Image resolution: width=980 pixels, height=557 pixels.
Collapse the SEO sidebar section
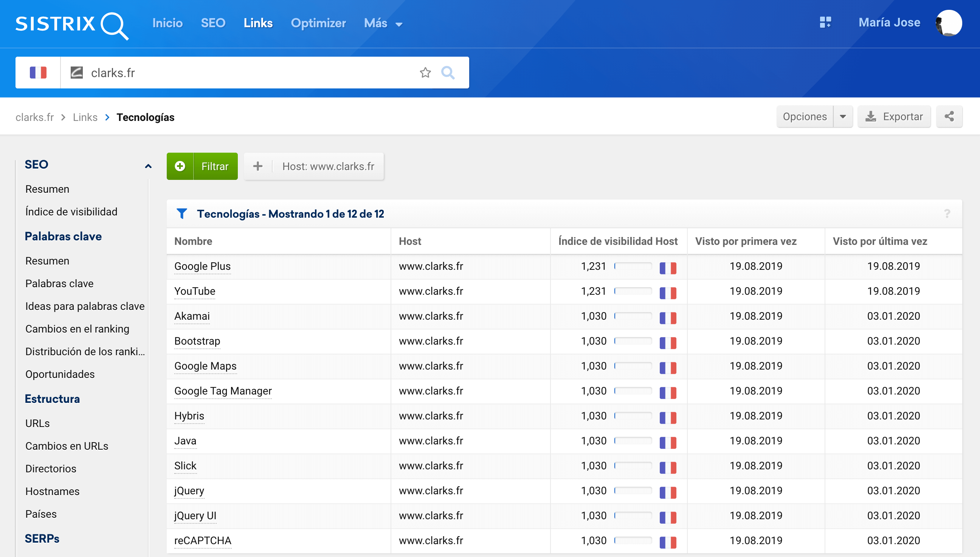[148, 166]
